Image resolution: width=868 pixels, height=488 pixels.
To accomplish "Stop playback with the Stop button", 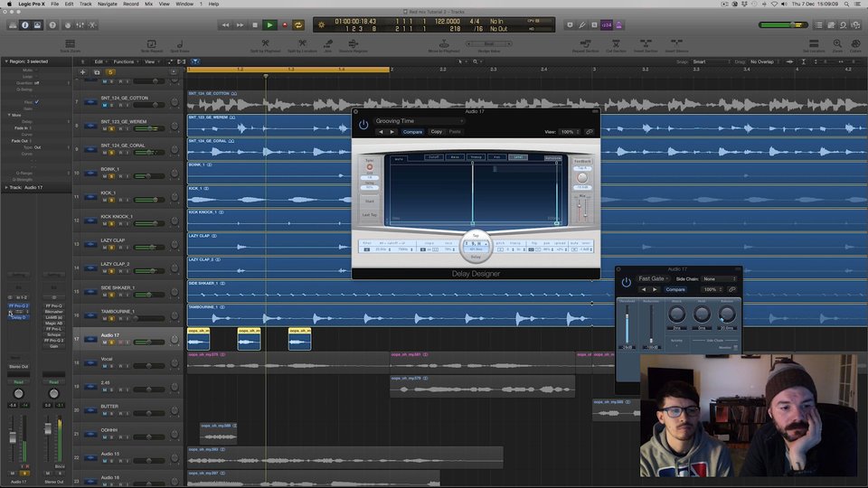I will (255, 25).
